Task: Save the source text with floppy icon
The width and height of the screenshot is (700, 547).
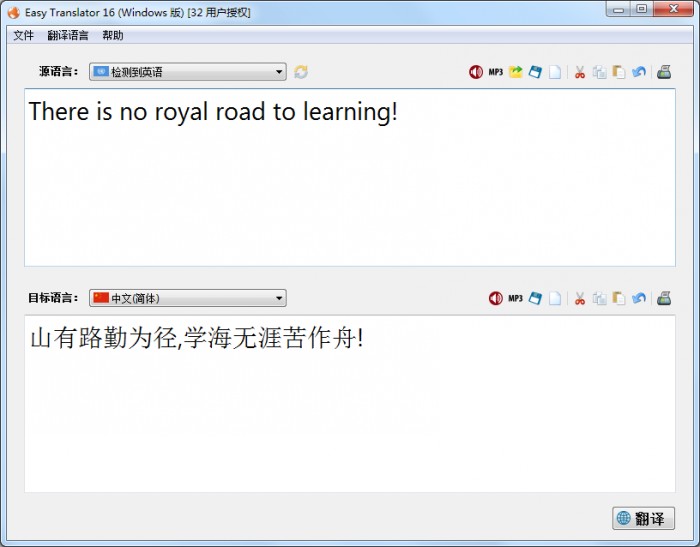Action: click(x=535, y=72)
